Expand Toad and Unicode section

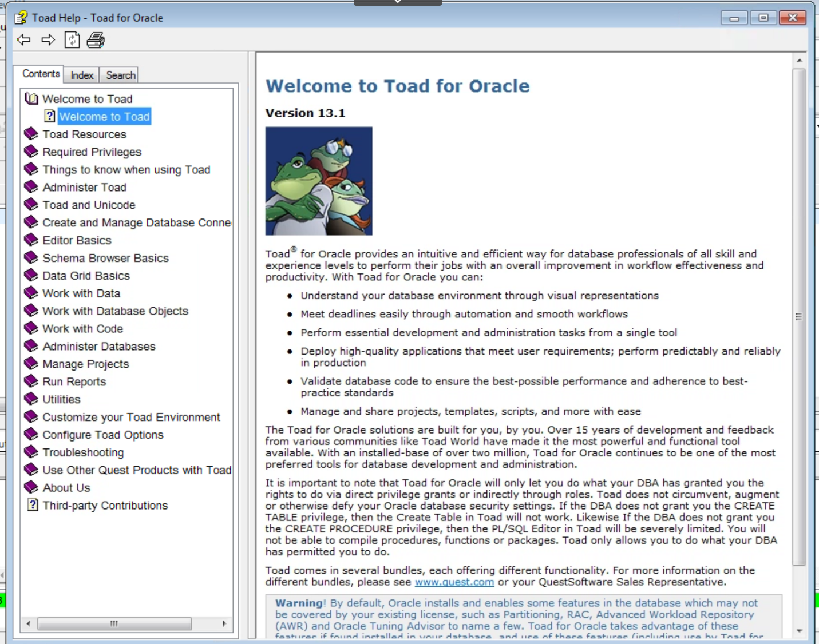pos(89,205)
